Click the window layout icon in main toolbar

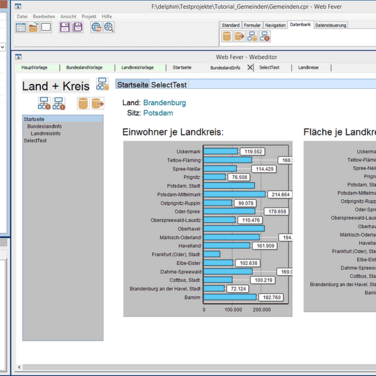pyautogui.click(x=21, y=27)
